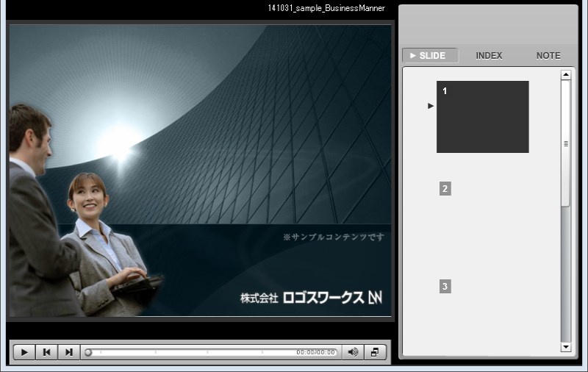
Task: Mute the audio with the speaker icon
Action: pos(353,352)
